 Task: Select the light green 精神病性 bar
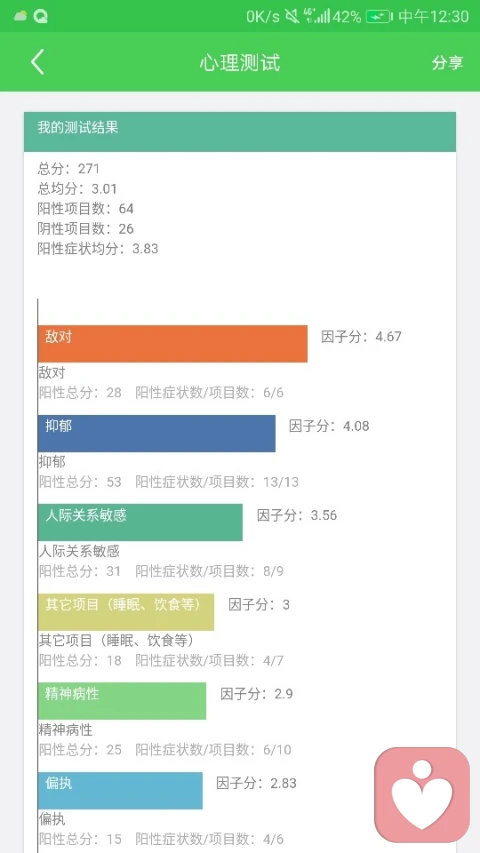tap(122, 701)
